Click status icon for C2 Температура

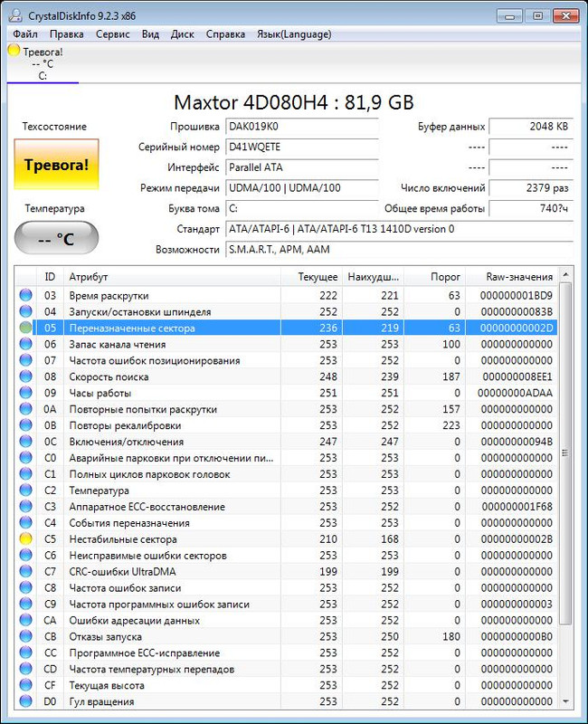pos(26,490)
